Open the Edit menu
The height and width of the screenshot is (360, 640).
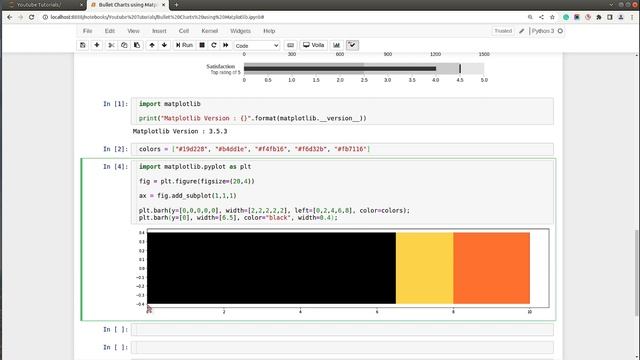[x=109, y=31]
